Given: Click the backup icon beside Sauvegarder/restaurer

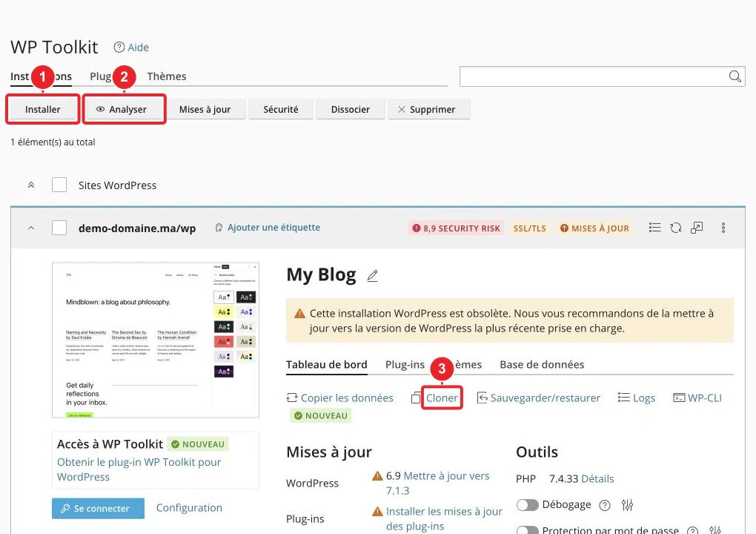Looking at the screenshot, I should [483, 398].
